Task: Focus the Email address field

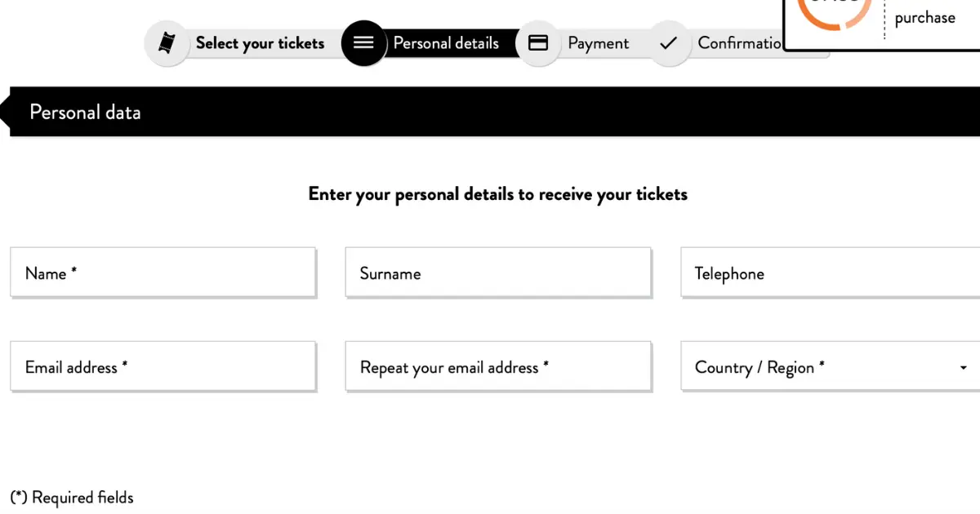Action: click(163, 366)
